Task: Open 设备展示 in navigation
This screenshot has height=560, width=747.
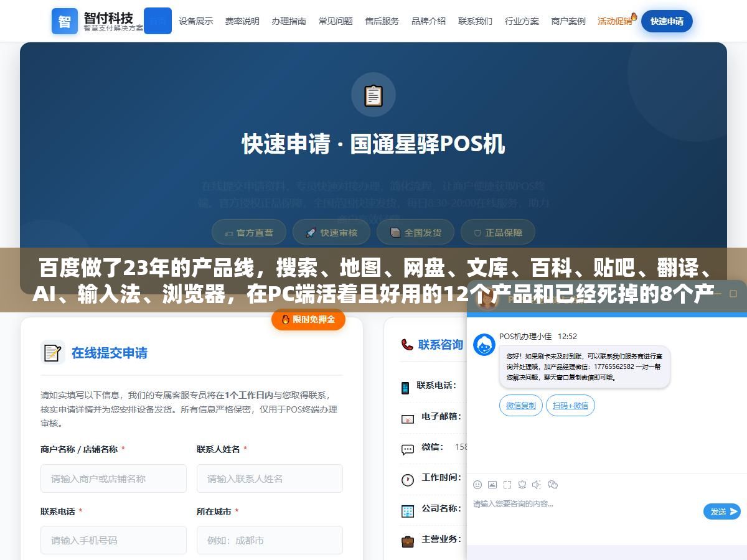Action: [x=195, y=21]
